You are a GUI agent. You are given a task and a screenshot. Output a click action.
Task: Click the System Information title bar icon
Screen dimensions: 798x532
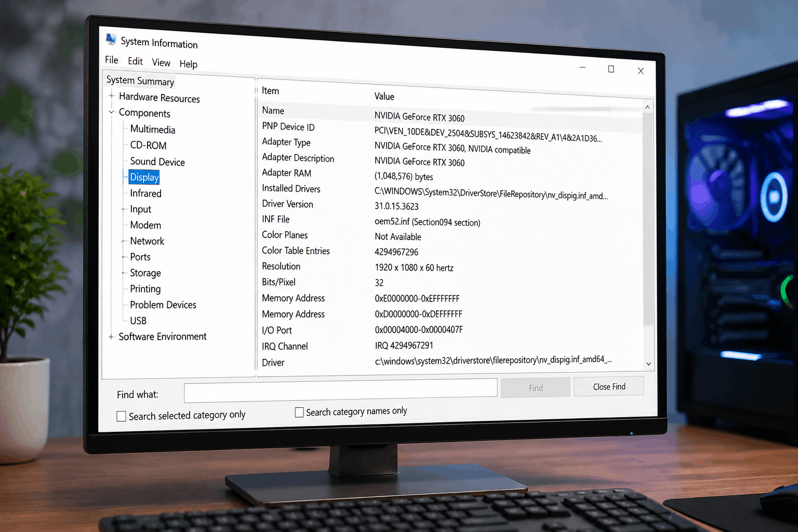(x=111, y=39)
